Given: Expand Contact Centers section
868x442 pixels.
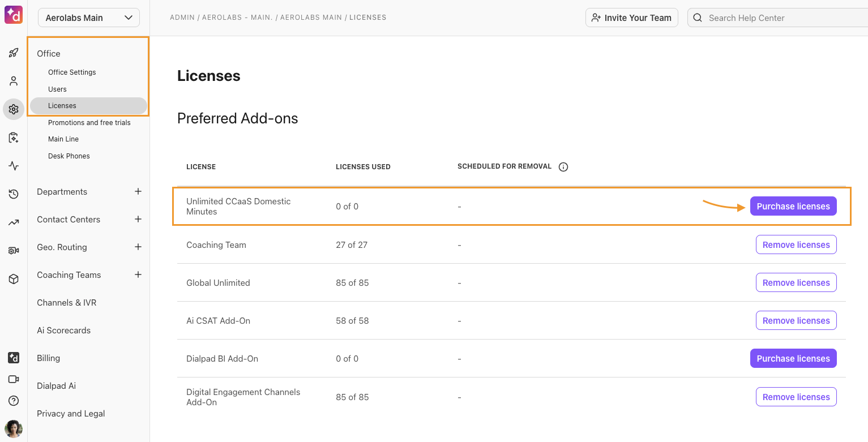Looking at the screenshot, I should [x=69, y=220].
